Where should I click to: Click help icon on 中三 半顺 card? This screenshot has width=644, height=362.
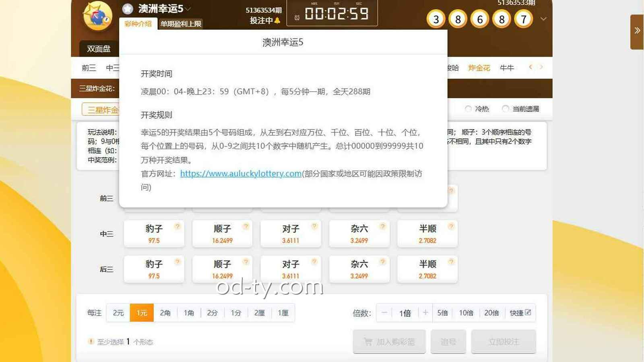click(451, 226)
